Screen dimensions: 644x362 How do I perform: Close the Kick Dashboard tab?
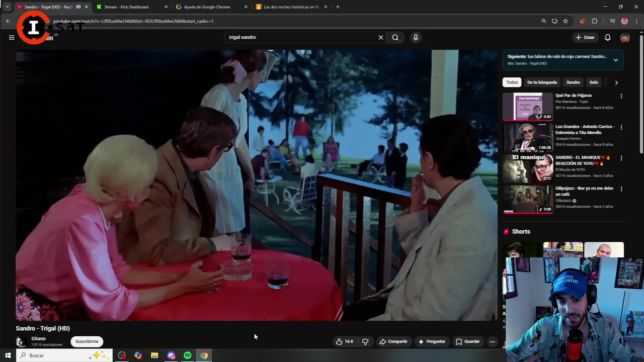coord(166,7)
